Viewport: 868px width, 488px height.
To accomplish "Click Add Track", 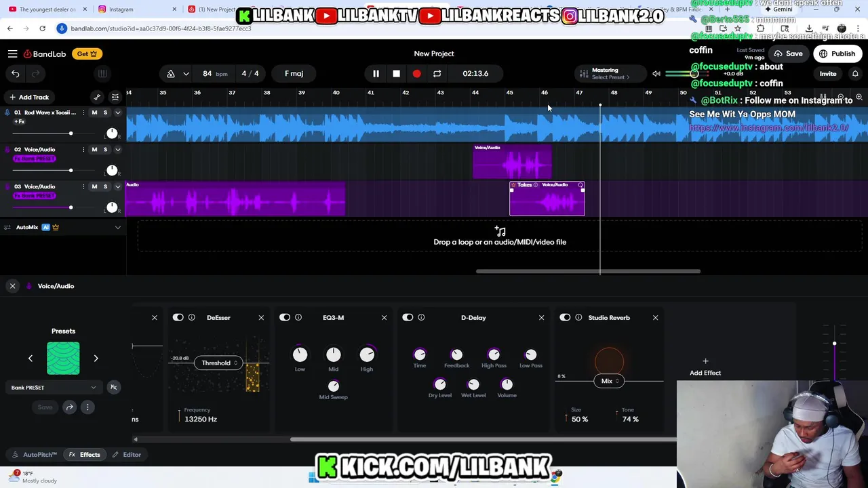I will click(x=28, y=97).
